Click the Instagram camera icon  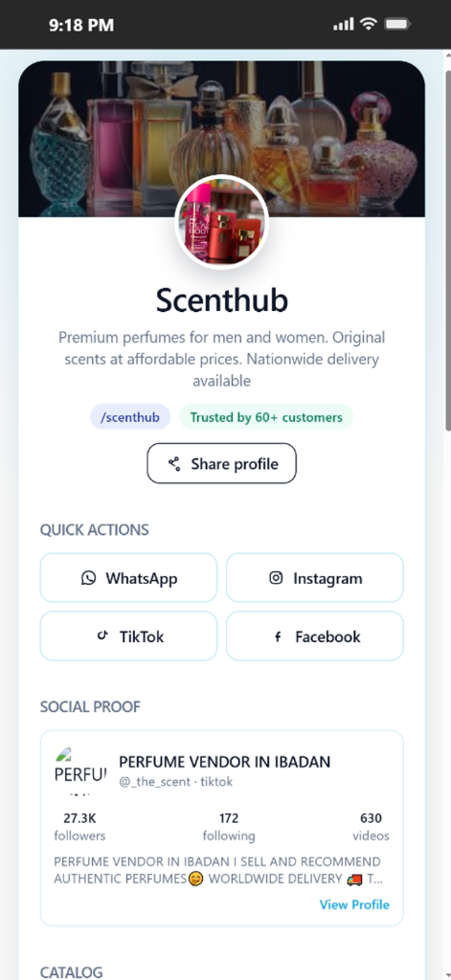pyautogui.click(x=276, y=578)
